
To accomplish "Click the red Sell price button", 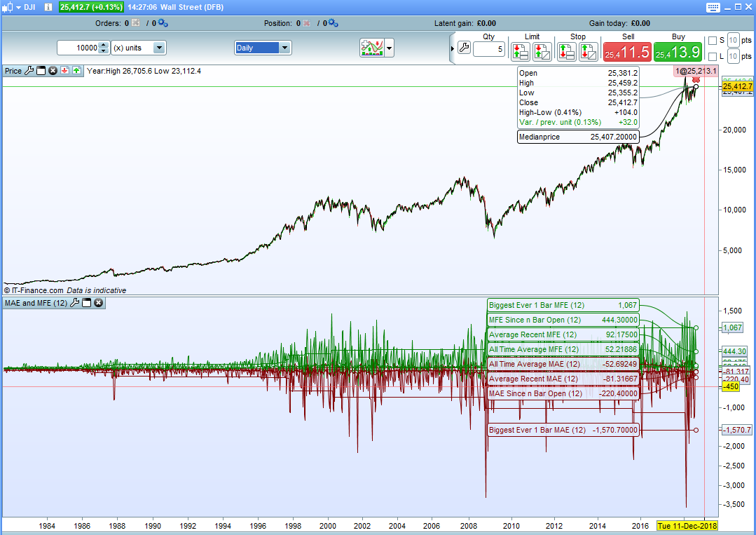I will pyautogui.click(x=627, y=52).
